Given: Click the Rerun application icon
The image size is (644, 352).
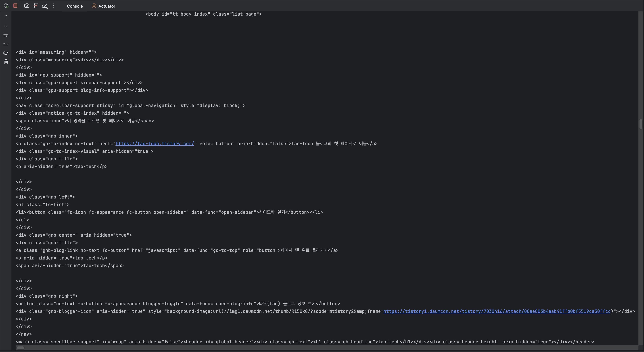Looking at the screenshot, I should click(x=6, y=6).
